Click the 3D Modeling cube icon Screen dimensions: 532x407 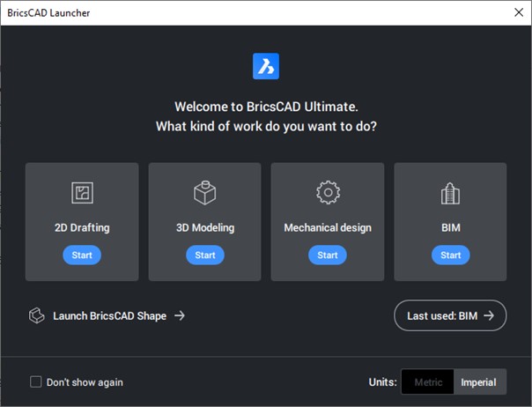click(x=205, y=192)
